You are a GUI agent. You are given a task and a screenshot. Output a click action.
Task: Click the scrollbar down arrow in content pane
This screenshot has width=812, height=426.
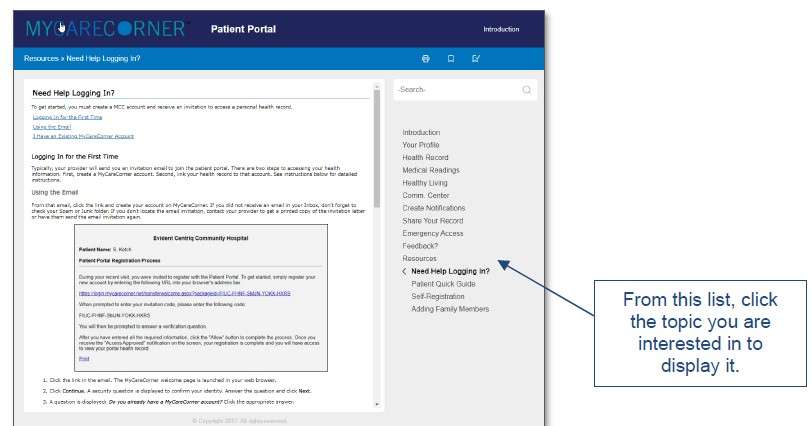376,404
